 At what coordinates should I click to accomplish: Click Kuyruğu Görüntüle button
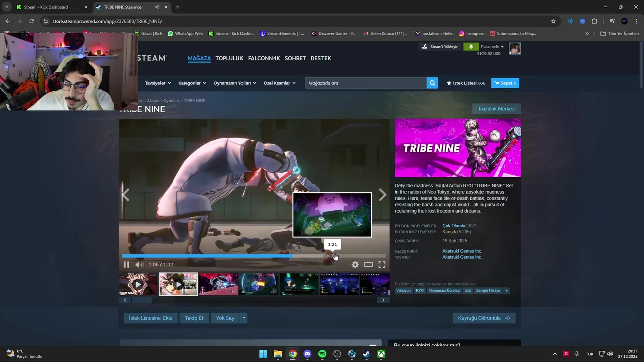pyautogui.click(x=484, y=318)
